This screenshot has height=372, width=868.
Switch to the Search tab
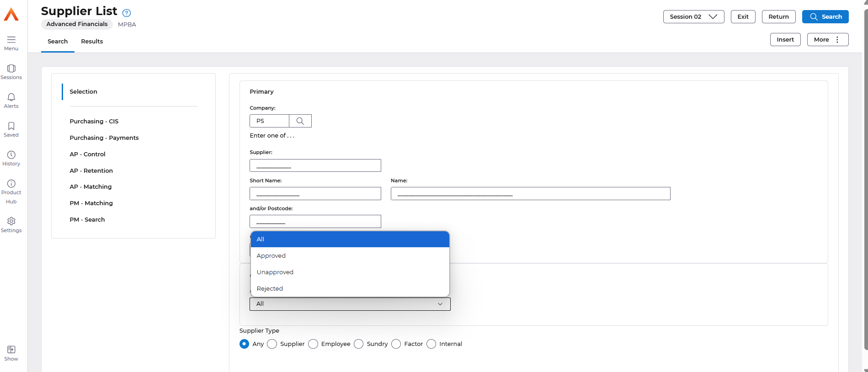pyautogui.click(x=58, y=42)
